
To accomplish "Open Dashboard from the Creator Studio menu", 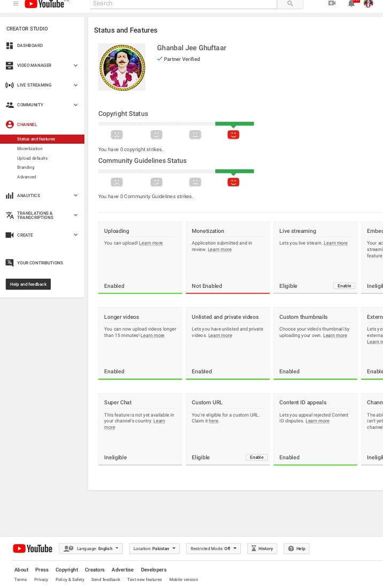I will 29,46.
